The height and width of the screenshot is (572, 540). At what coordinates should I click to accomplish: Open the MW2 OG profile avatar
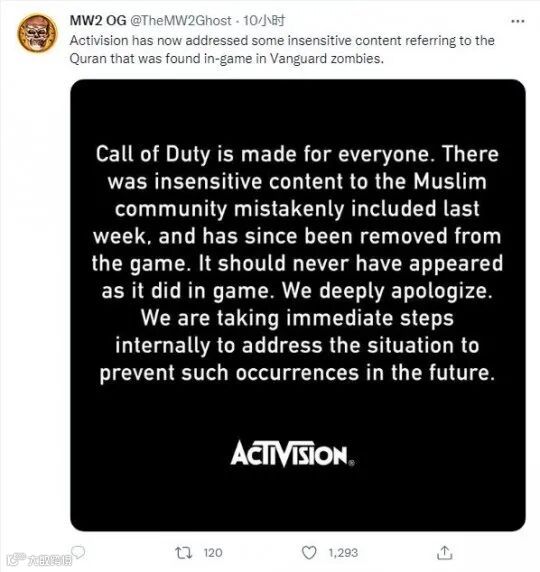tap(37, 33)
